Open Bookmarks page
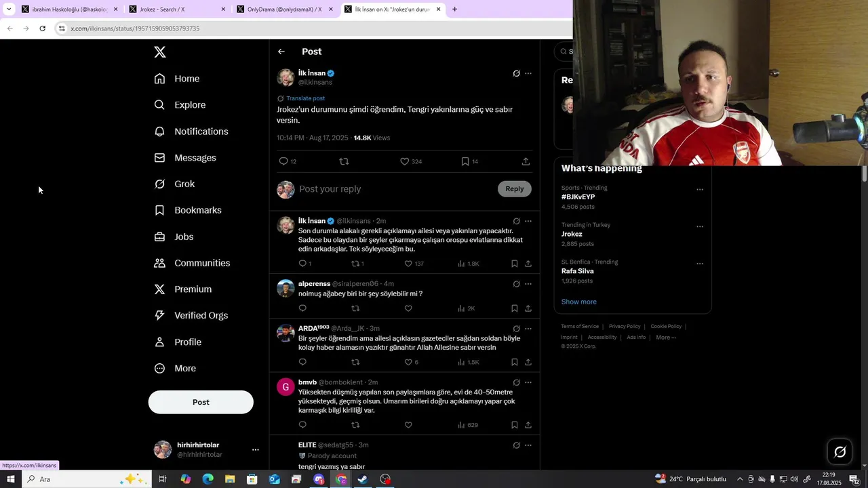Viewport: 868px width, 488px height. point(188,210)
